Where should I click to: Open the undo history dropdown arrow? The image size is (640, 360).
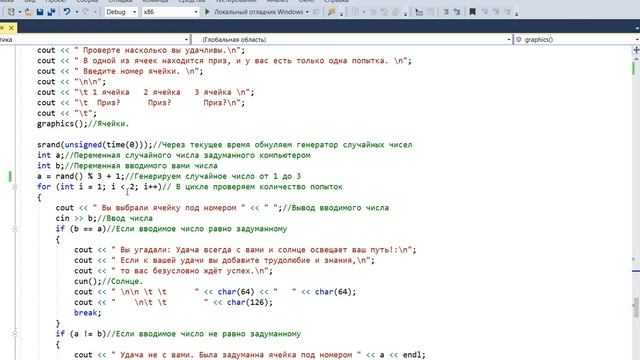[76, 12]
